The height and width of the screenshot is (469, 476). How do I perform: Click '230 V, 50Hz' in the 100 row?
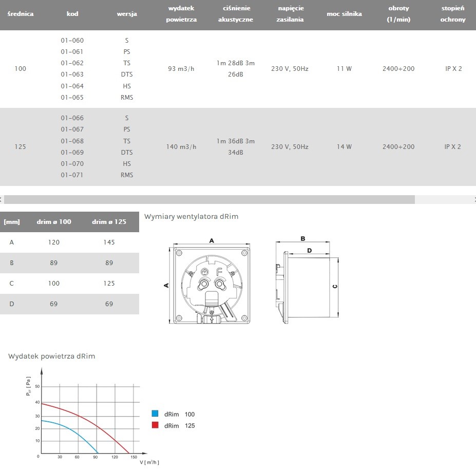pyautogui.click(x=290, y=69)
